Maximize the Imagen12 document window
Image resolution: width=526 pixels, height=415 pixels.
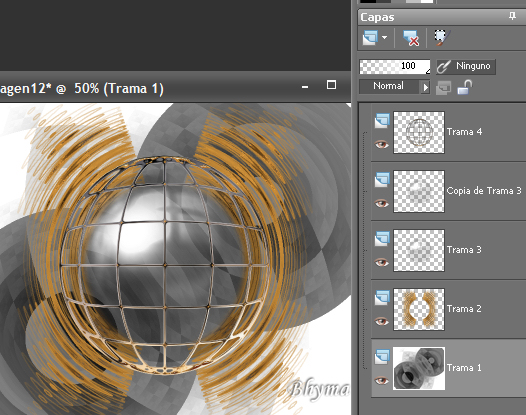331,85
